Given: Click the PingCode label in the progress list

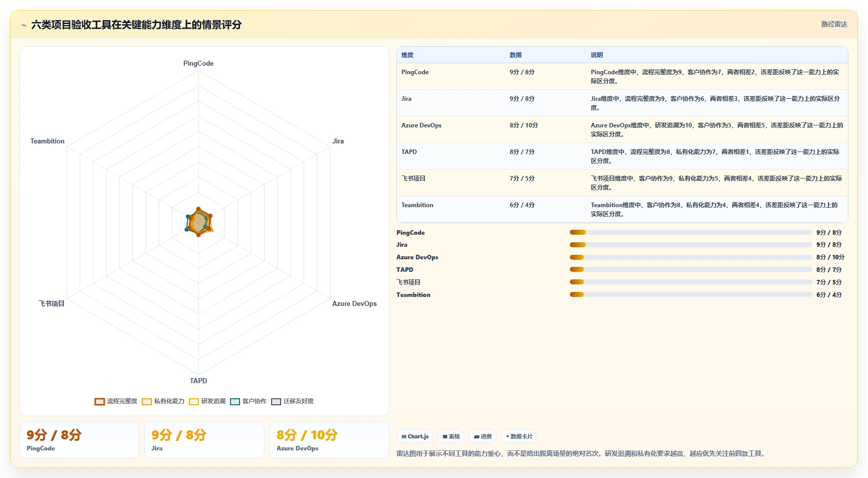Looking at the screenshot, I should (x=410, y=233).
